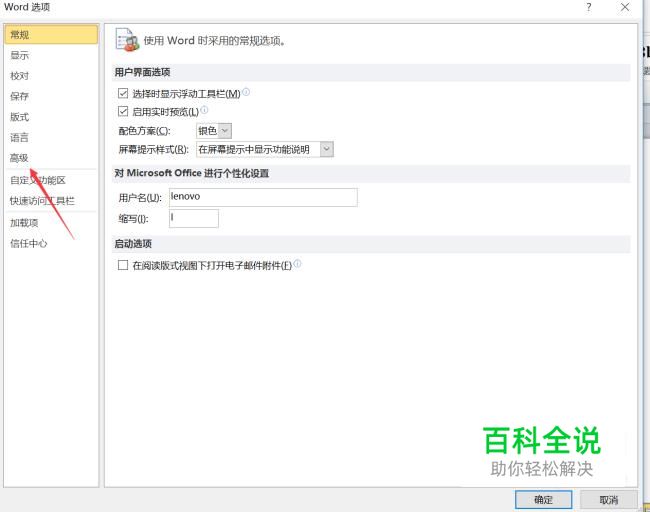Go to the 版式 category
The image size is (650, 512).
pos(19,117)
